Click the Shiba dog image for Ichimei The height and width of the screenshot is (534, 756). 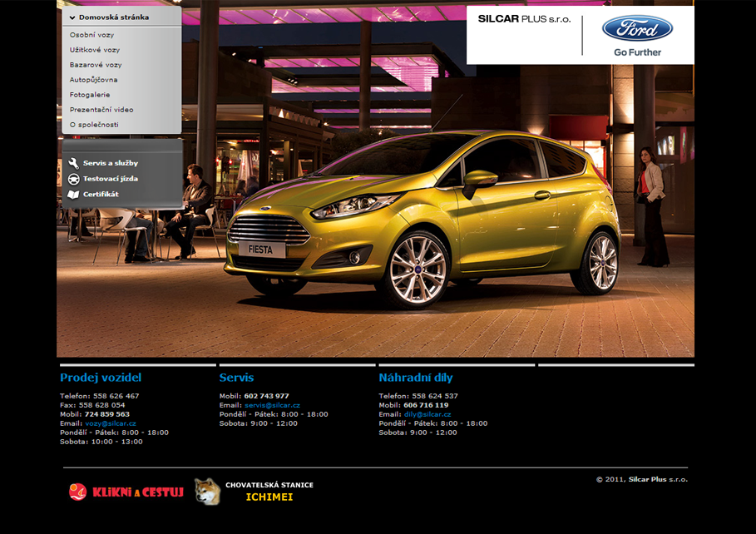[x=208, y=492]
